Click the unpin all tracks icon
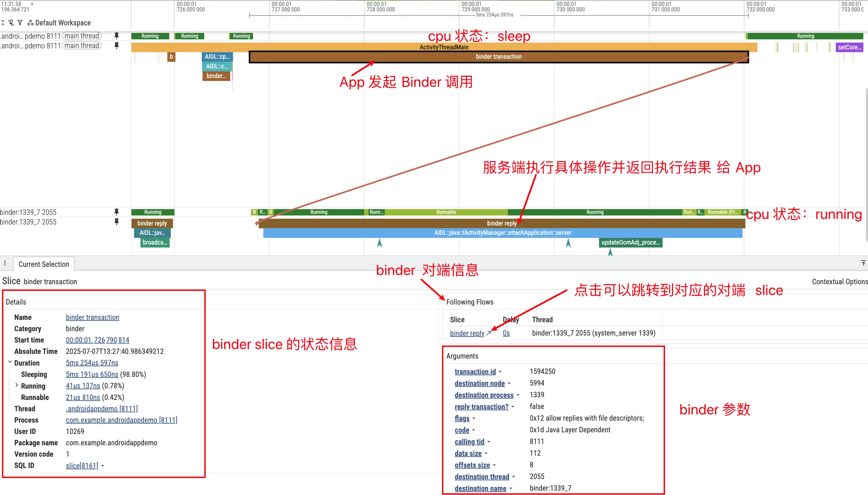This screenshot has width=868, height=495. tap(11, 23)
